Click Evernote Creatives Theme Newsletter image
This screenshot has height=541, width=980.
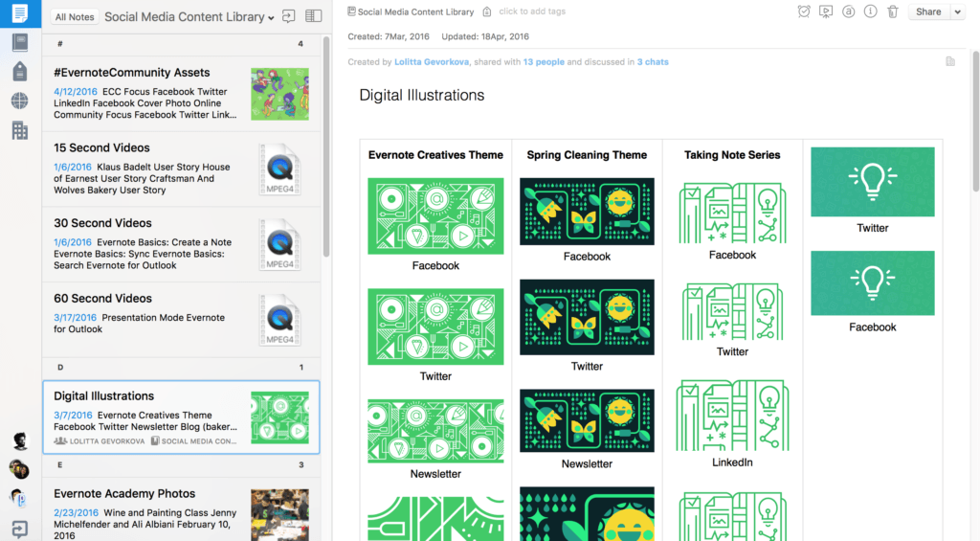pos(435,431)
